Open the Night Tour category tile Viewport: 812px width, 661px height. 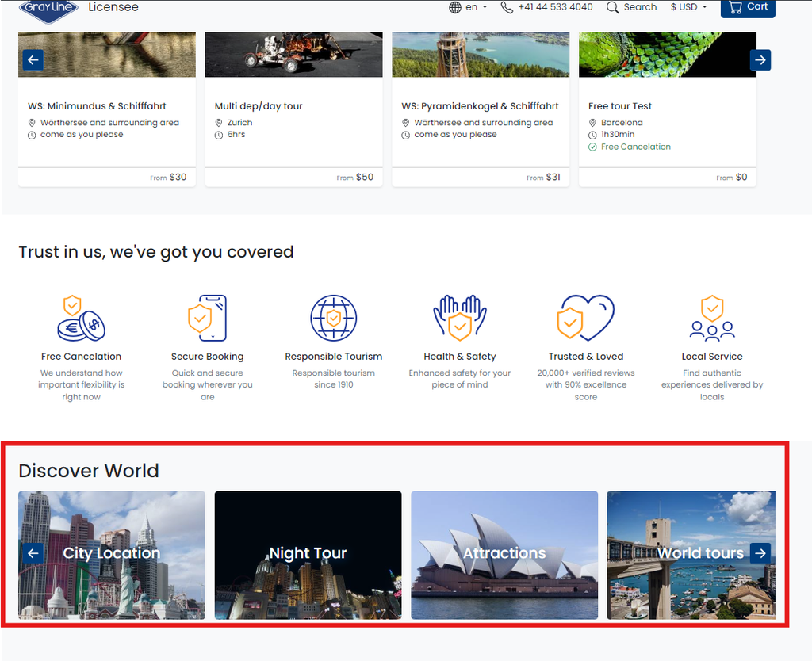point(308,555)
